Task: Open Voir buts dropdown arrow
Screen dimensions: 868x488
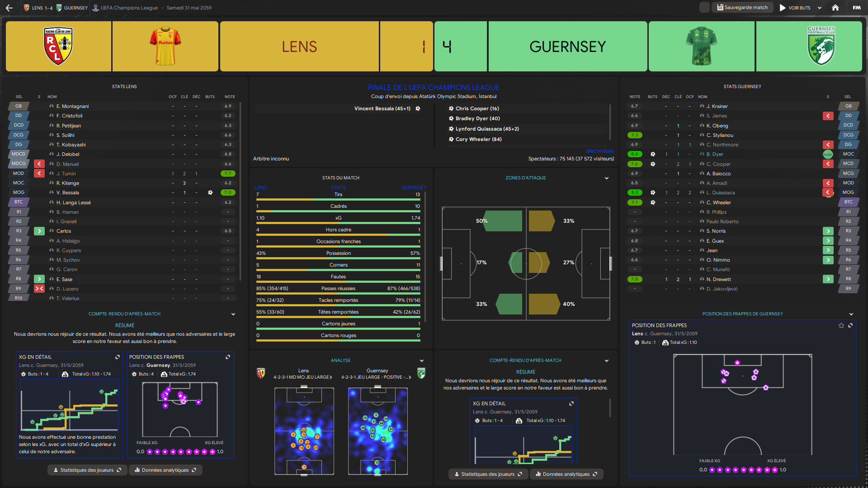Action: [x=820, y=8]
